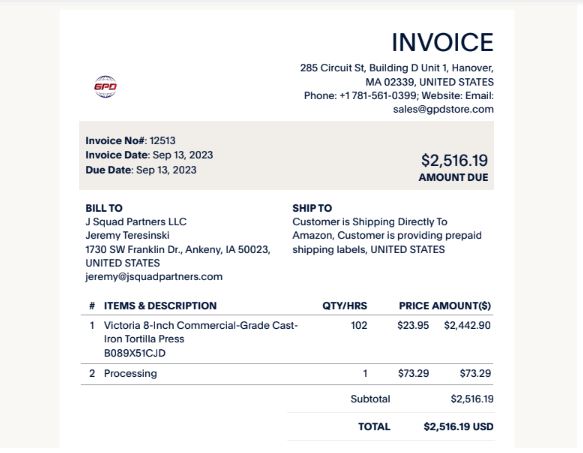Select the Victoria Tortilla Press item row
The width and height of the screenshot is (583, 453).
pyautogui.click(x=287, y=339)
